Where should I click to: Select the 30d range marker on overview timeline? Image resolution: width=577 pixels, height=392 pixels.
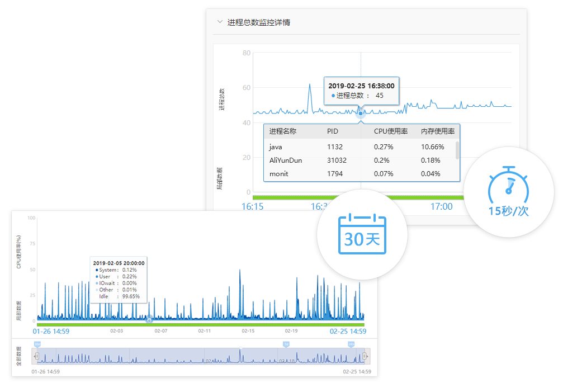click(37, 344)
